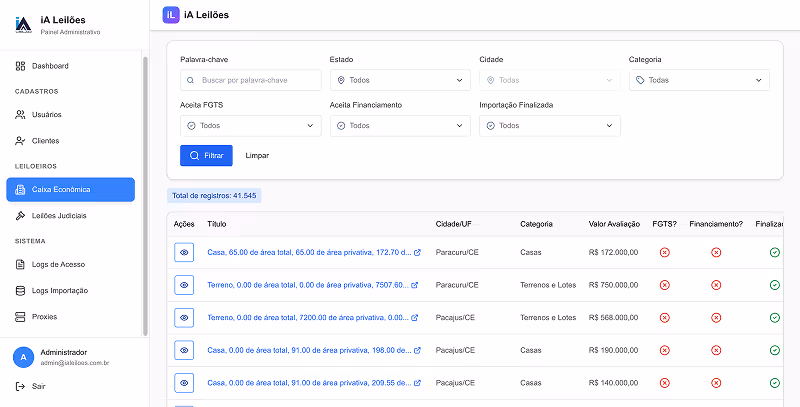Click the 'Terrenos e Lotes' cell for Paracuru/CE
The width and height of the screenshot is (800, 407).
tap(548, 285)
